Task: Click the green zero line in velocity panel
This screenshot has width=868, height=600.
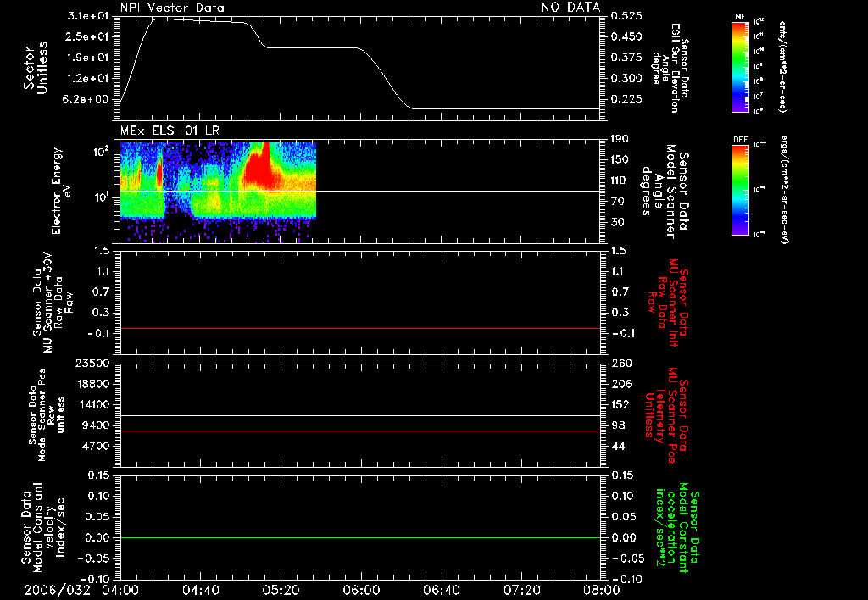Action: [x=360, y=537]
